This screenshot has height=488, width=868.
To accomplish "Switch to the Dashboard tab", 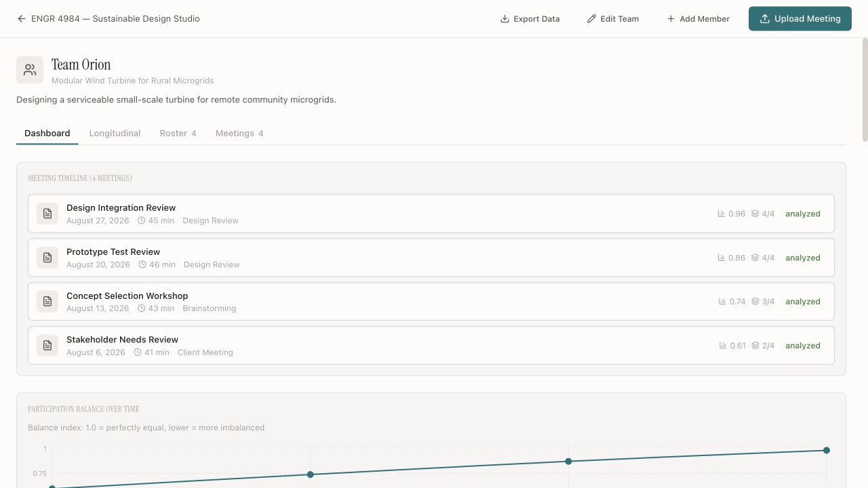I will [47, 134].
